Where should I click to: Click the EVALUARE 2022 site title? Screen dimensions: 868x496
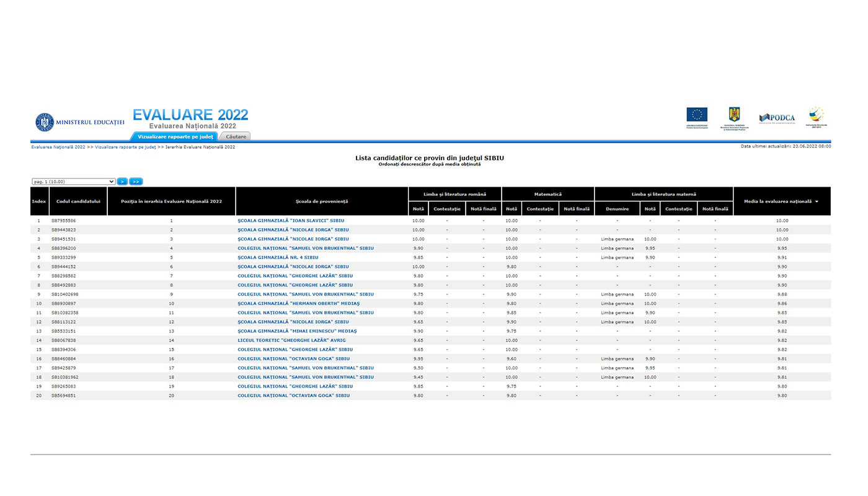pyautogui.click(x=190, y=115)
